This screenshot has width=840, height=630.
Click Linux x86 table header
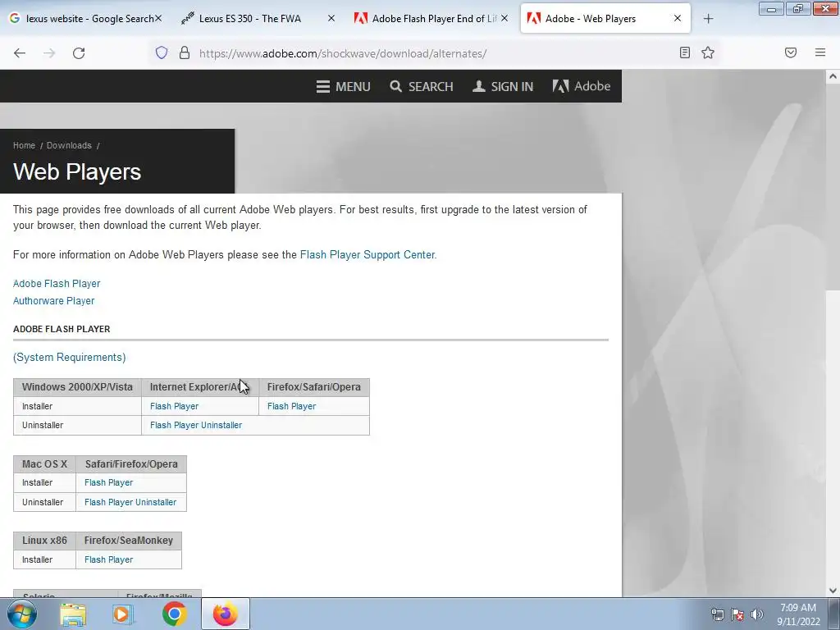pos(44,541)
